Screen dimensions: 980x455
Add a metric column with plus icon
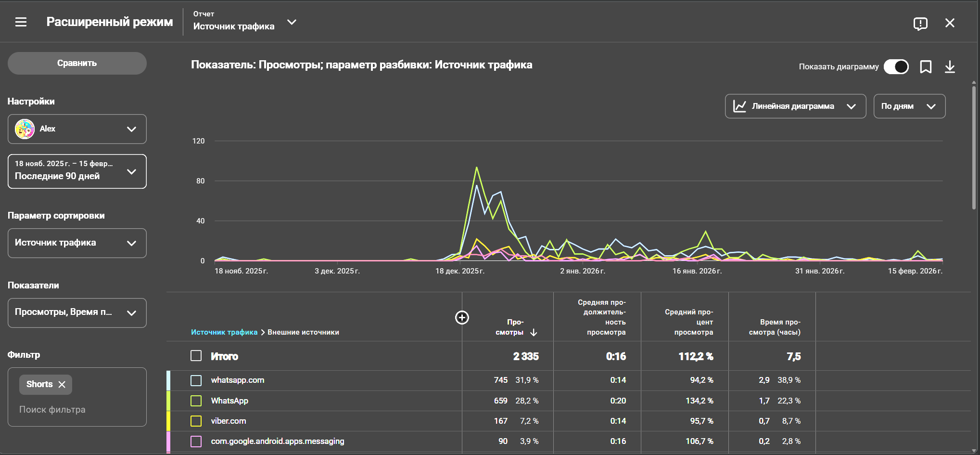coord(462,317)
